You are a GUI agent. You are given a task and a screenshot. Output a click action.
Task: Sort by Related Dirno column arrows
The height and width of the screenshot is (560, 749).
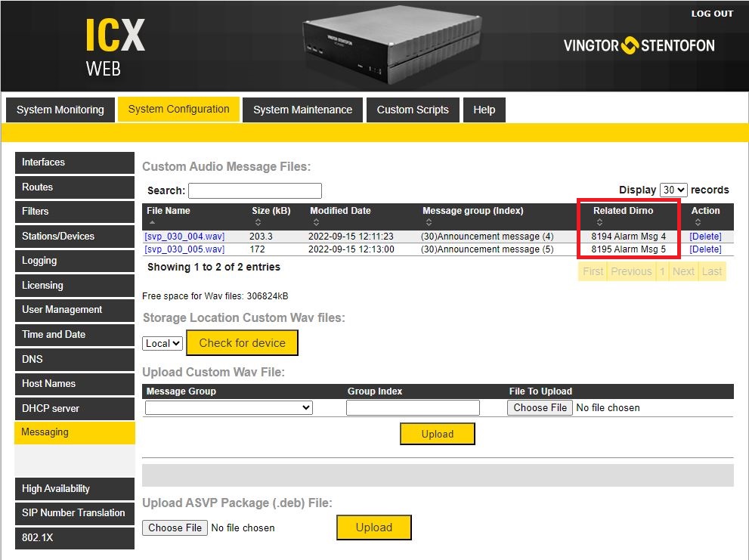pos(599,222)
